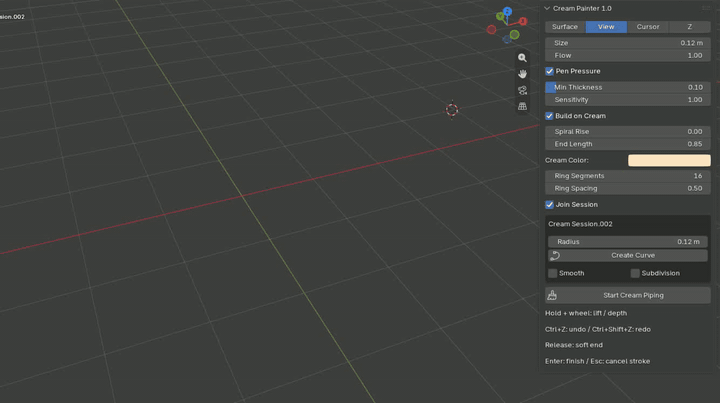
Task: Click the piping bag icon beside Start Cream Piping
Action: point(552,295)
